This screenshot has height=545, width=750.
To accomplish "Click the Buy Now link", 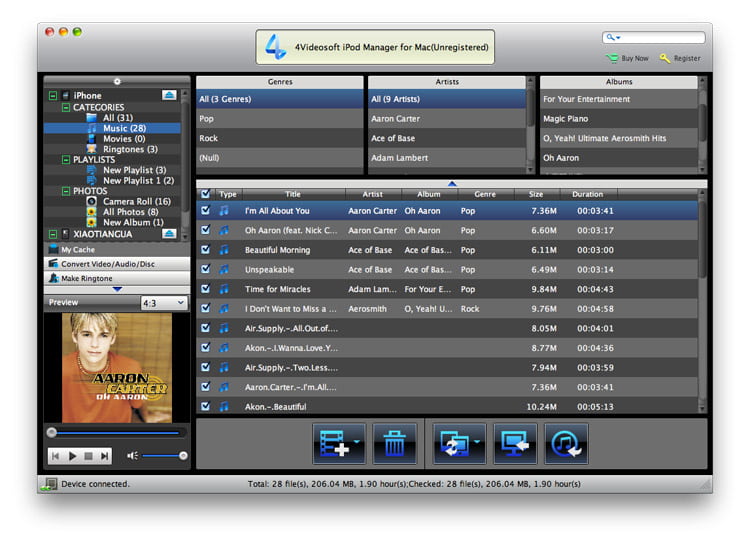I will (635, 58).
